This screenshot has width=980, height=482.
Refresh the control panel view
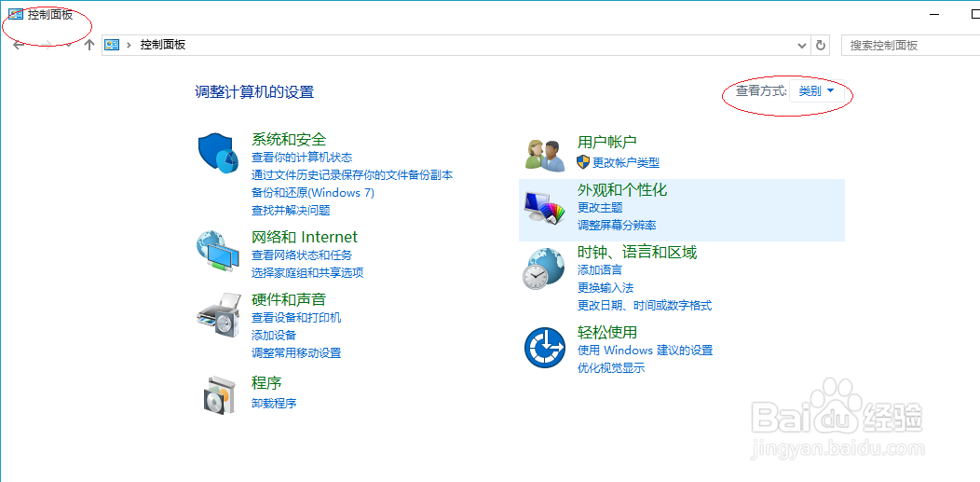(821, 45)
